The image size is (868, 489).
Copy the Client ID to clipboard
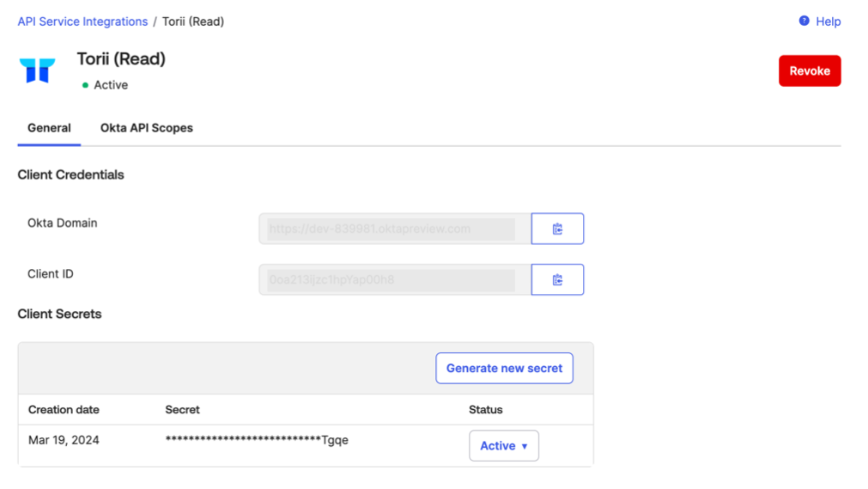tap(557, 279)
